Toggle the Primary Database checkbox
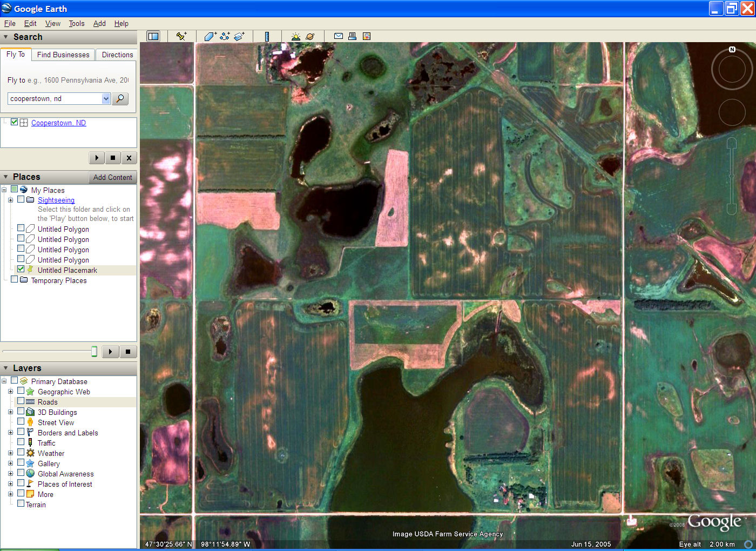Image resolution: width=756 pixels, height=551 pixels. 15,380
